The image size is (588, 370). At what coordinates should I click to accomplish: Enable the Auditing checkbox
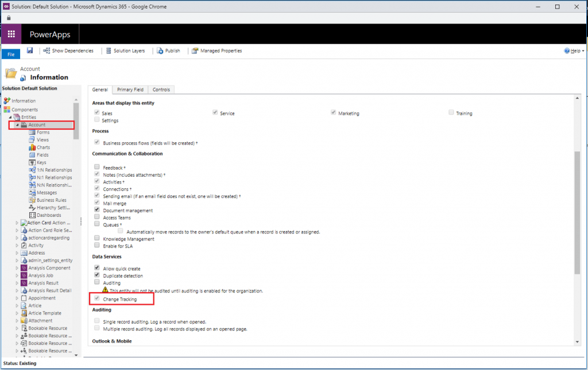pyautogui.click(x=96, y=282)
